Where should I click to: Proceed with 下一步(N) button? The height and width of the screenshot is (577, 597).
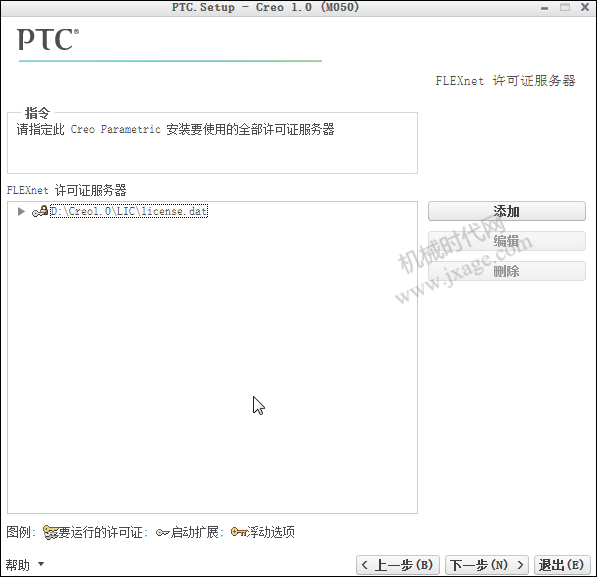pos(487,565)
